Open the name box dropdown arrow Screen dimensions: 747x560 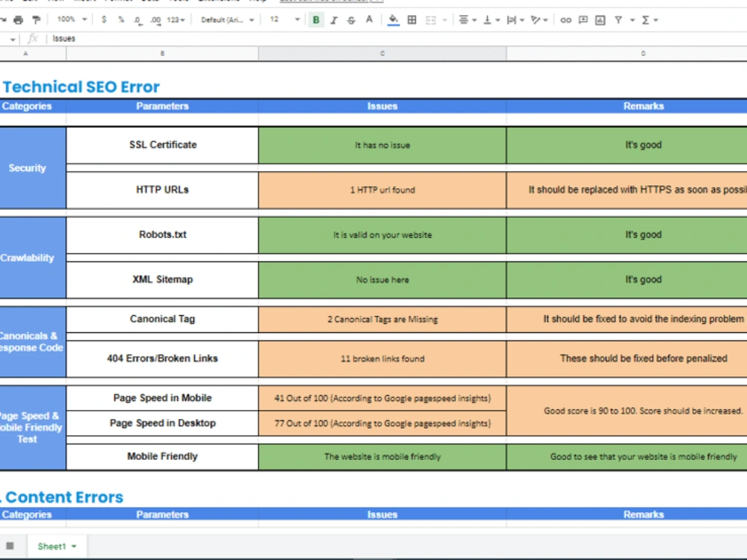click(x=13, y=39)
